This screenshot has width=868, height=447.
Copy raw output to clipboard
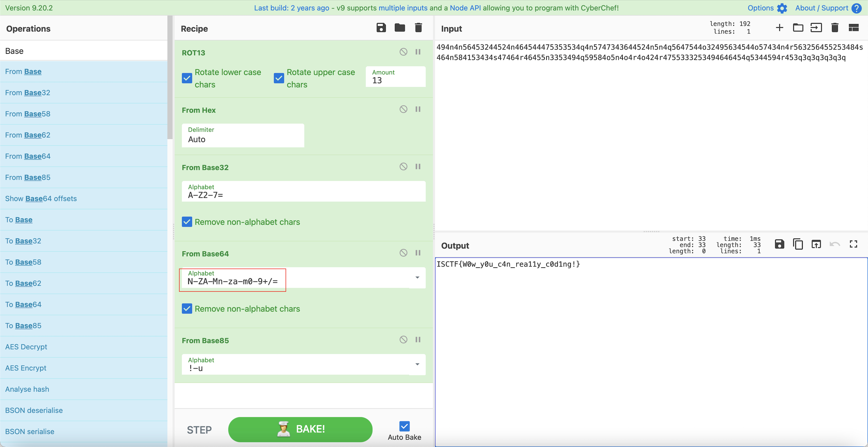798,244
